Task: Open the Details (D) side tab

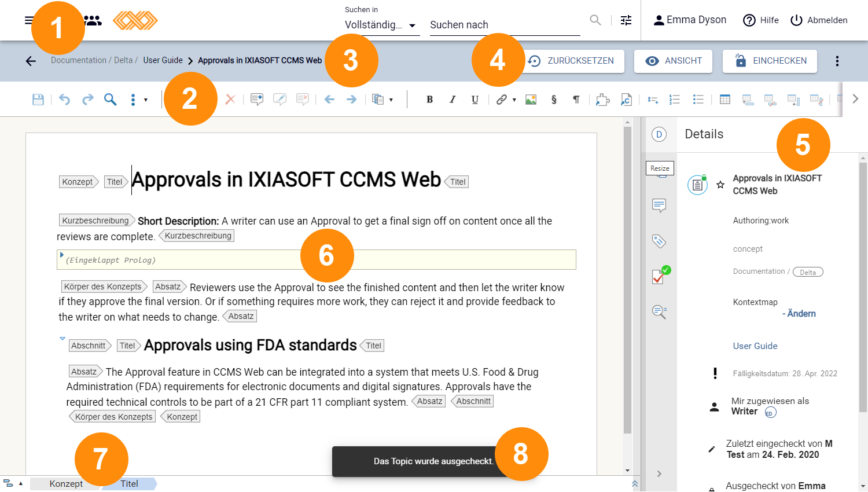Action: [659, 134]
